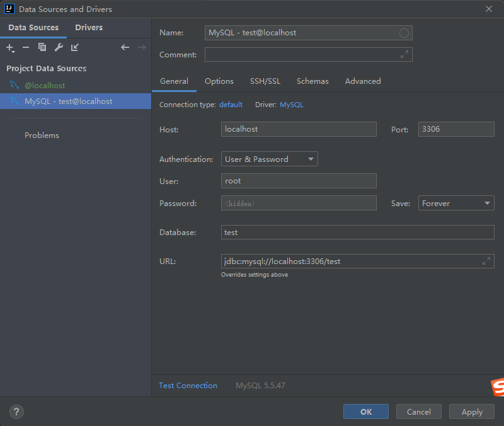This screenshot has height=426, width=504.
Task: Change connection type via default link
Action: (x=231, y=105)
